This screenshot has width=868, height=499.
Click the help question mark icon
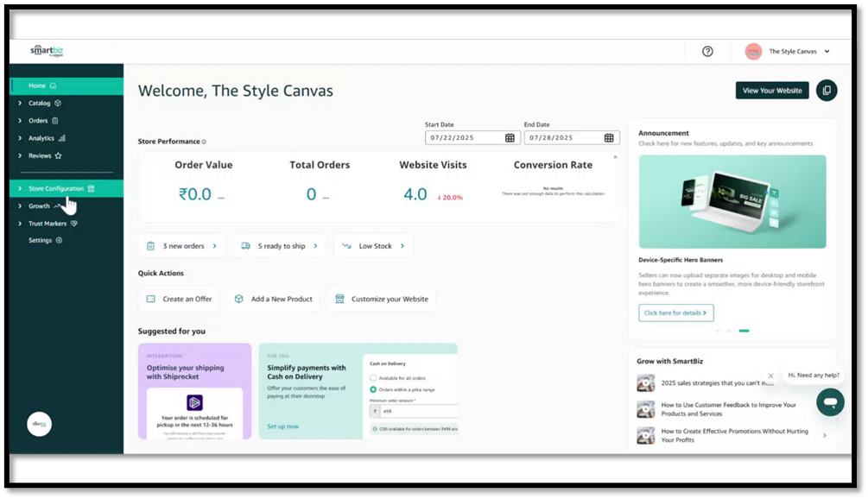[x=707, y=52]
